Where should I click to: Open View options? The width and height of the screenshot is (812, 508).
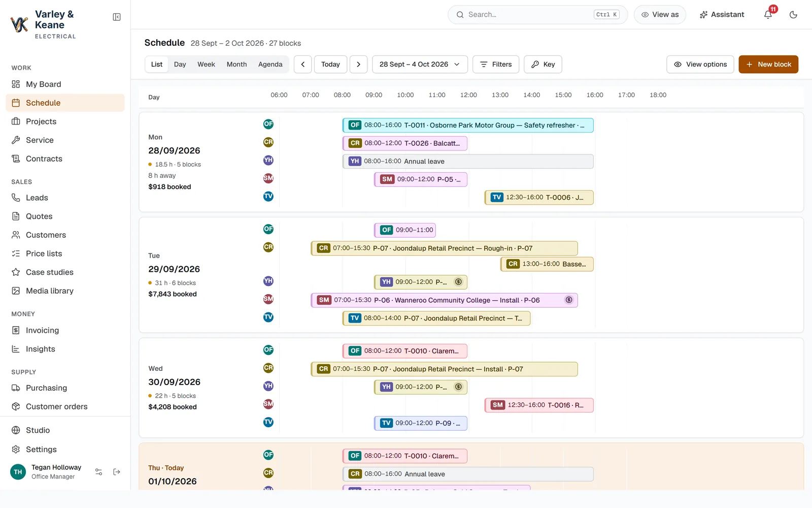pyautogui.click(x=700, y=65)
